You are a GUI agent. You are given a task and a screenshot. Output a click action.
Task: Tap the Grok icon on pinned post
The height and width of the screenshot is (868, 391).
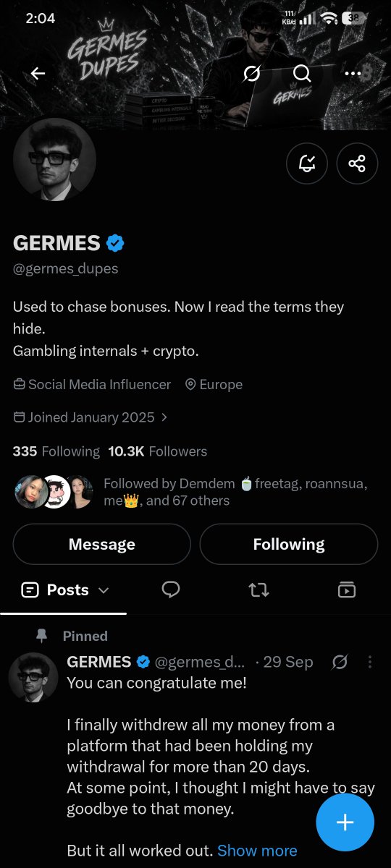point(339,662)
